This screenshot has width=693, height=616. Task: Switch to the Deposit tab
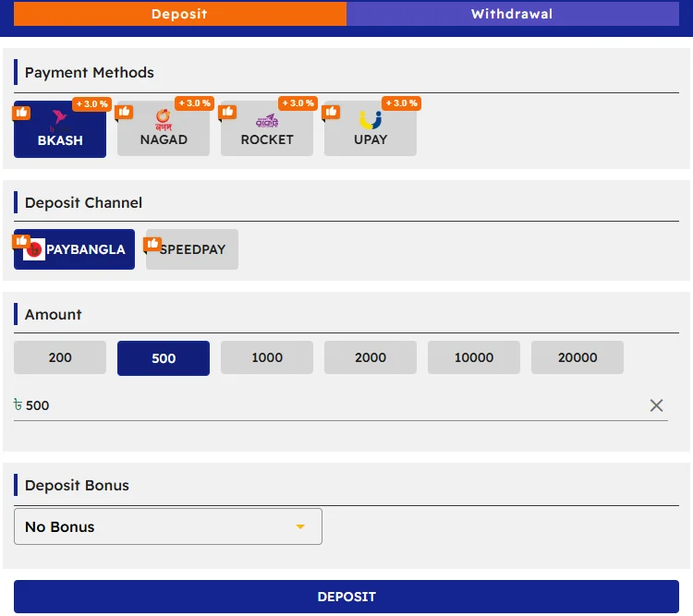point(180,14)
